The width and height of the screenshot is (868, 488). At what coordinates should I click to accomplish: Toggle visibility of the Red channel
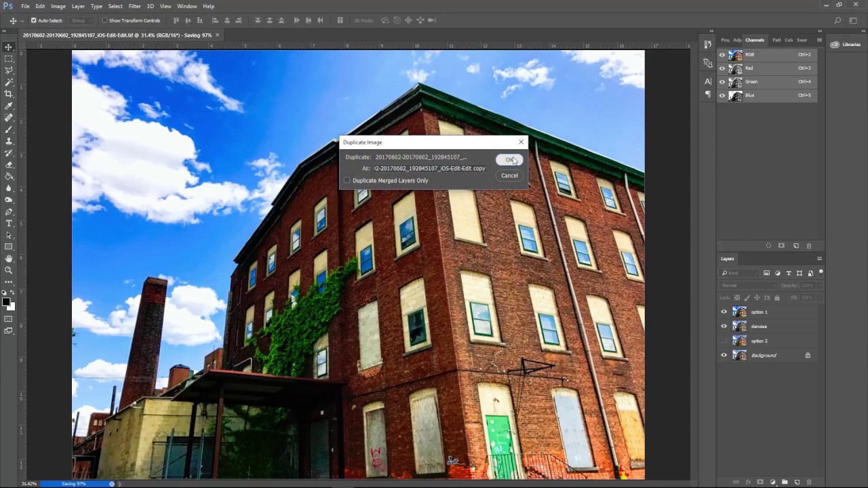(x=722, y=68)
